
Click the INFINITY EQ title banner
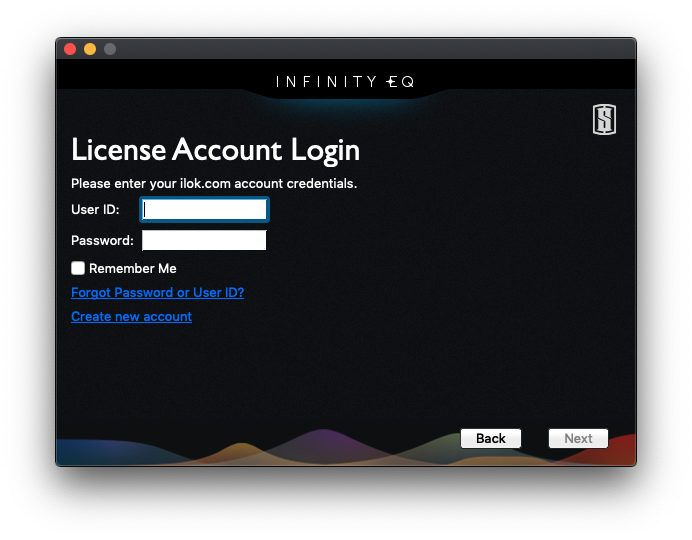click(x=345, y=82)
